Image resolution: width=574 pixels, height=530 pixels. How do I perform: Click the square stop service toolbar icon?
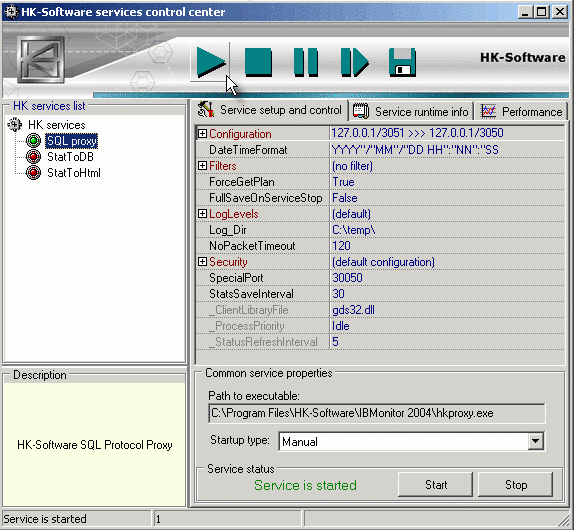pos(258,62)
